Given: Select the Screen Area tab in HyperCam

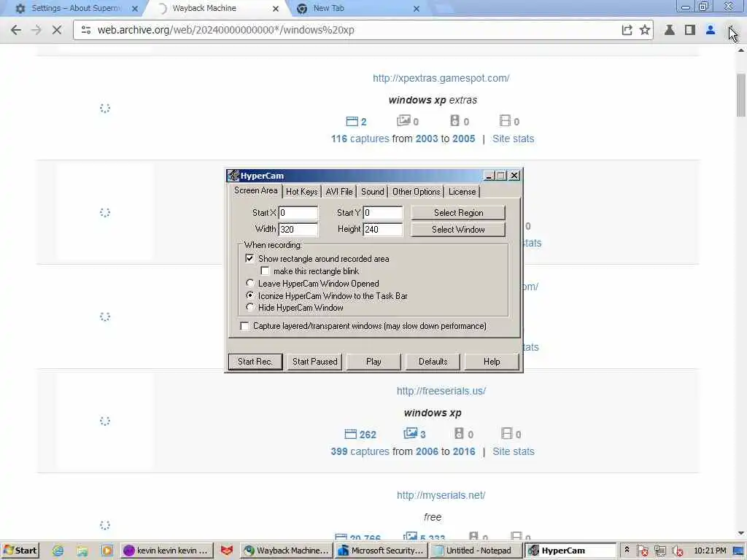Looking at the screenshot, I should tap(255, 190).
